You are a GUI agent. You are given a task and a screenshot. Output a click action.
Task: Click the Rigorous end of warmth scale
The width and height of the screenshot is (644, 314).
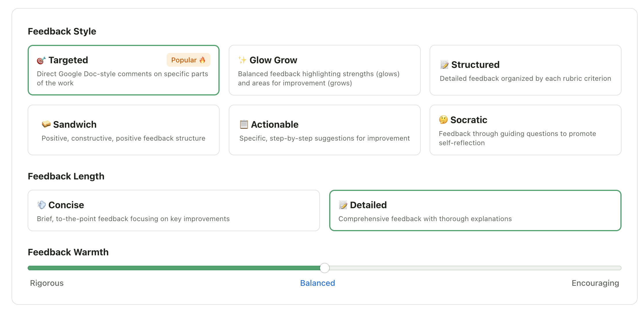(46, 283)
